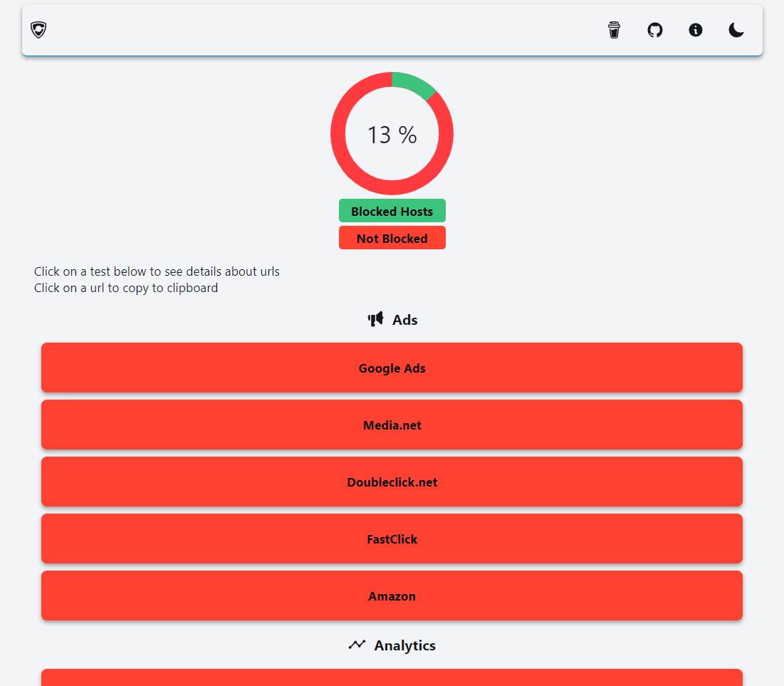The image size is (784, 686).
Task: Click the first red bar under Analytics
Action: [x=392, y=678]
